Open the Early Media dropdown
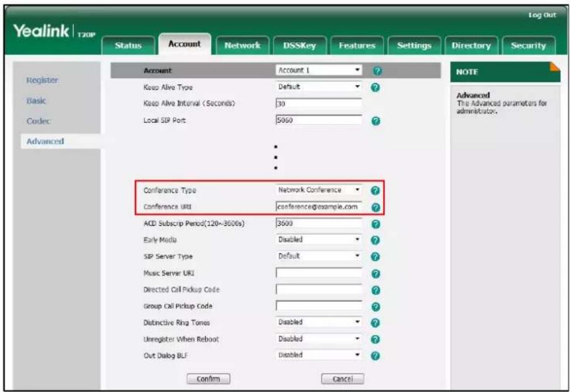570x392 pixels. 319,239
